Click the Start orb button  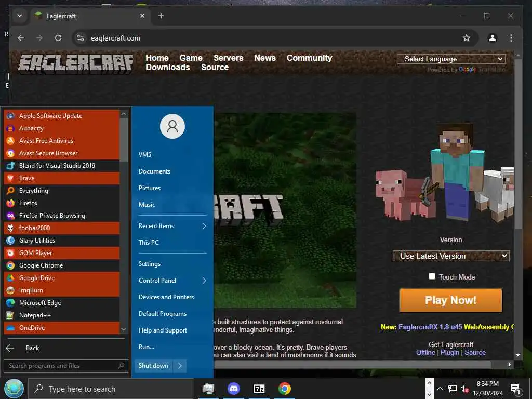14,389
